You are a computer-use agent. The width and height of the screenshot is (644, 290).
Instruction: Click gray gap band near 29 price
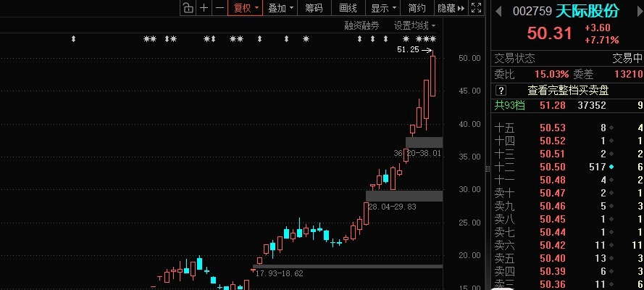(x=404, y=196)
